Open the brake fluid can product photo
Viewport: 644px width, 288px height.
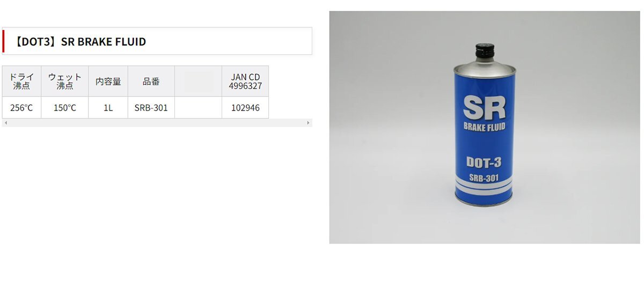[485, 128]
